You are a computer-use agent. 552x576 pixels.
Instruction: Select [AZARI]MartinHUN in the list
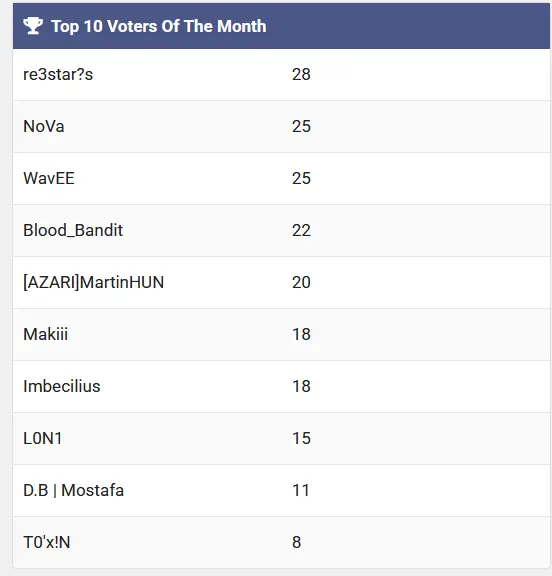(93, 282)
